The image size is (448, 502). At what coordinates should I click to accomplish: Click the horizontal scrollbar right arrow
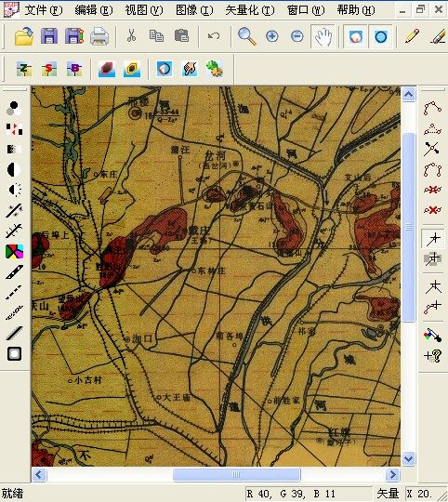(x=392, y=474)
